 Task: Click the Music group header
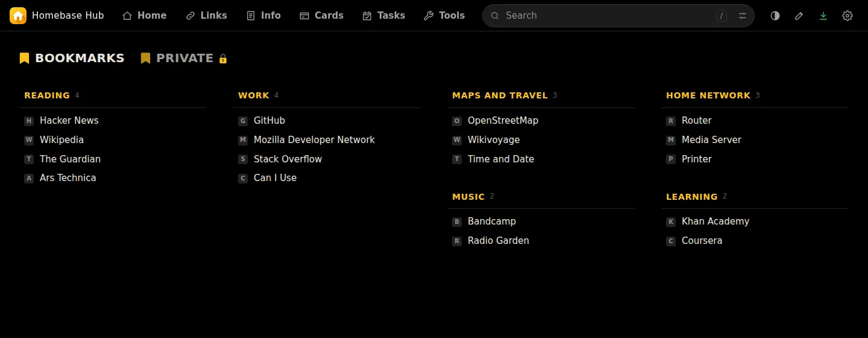pyautogui.click(x=468, y=197)
